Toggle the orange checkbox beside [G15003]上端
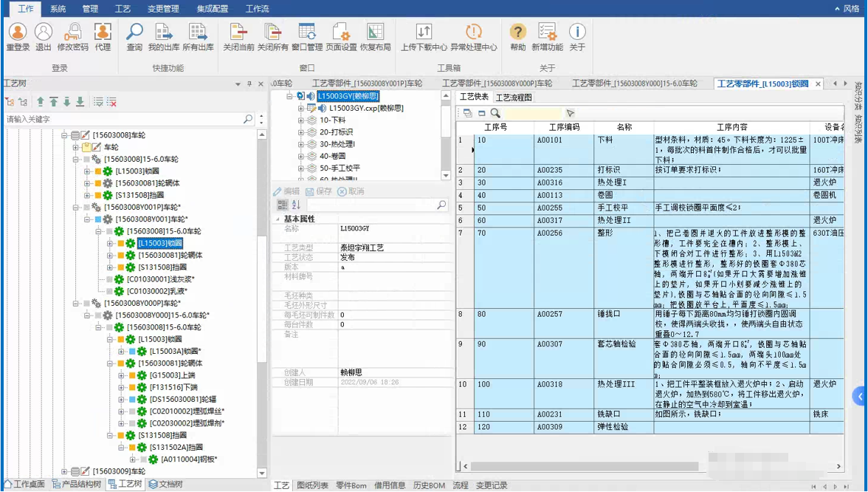Image resolution: width=868 pixels, height=492 pixels. tap(133, 375)
